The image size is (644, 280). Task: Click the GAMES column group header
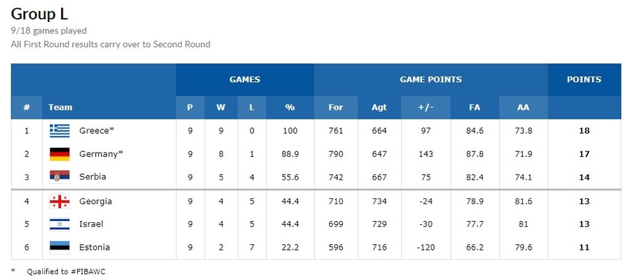(245, 80)
